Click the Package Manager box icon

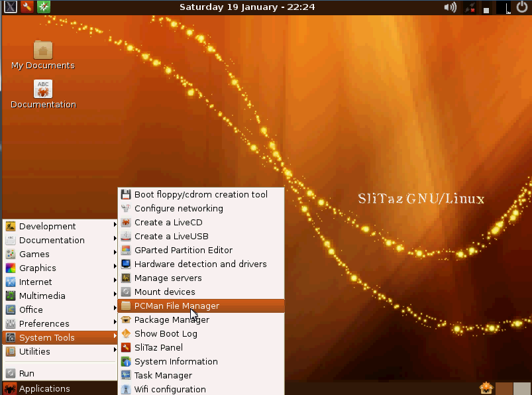[x=126, y=319]
